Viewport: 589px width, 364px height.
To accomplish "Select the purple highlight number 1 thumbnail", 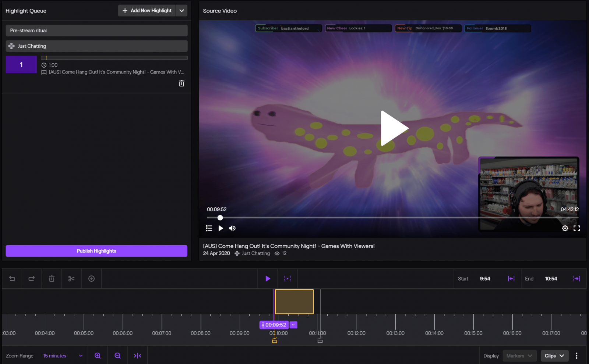I will (21, 65).
